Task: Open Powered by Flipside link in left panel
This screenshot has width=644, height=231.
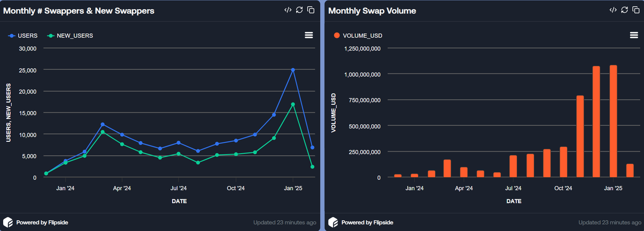Action: (x=42, y=222)
